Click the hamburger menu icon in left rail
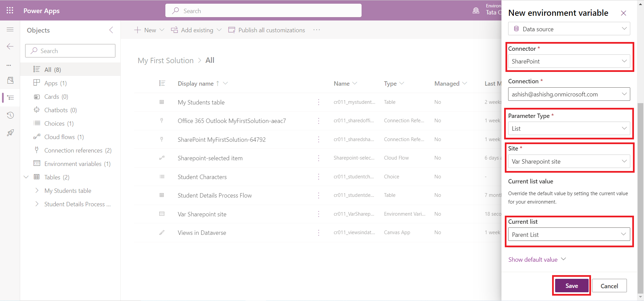 click(x=10, y=30)
